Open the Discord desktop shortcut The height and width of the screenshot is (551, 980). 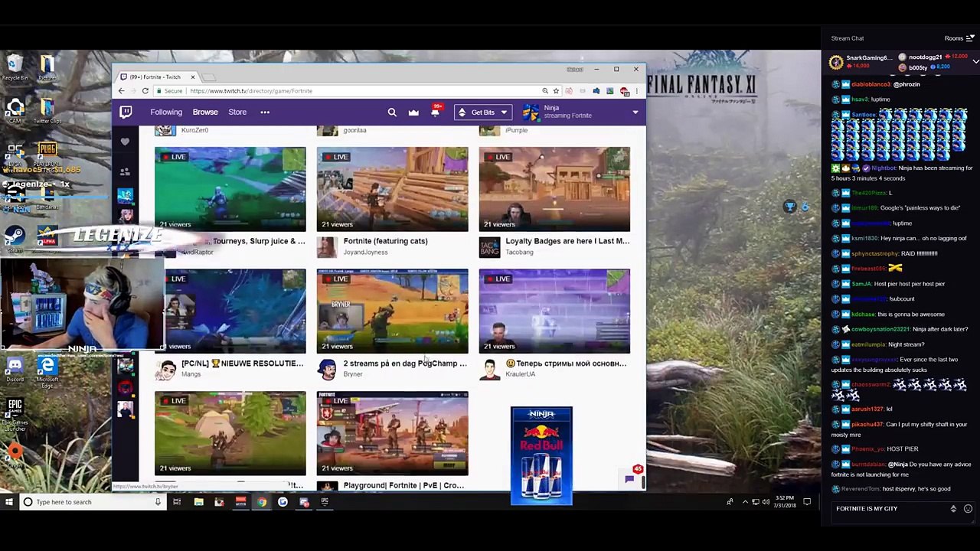(15, 370)
